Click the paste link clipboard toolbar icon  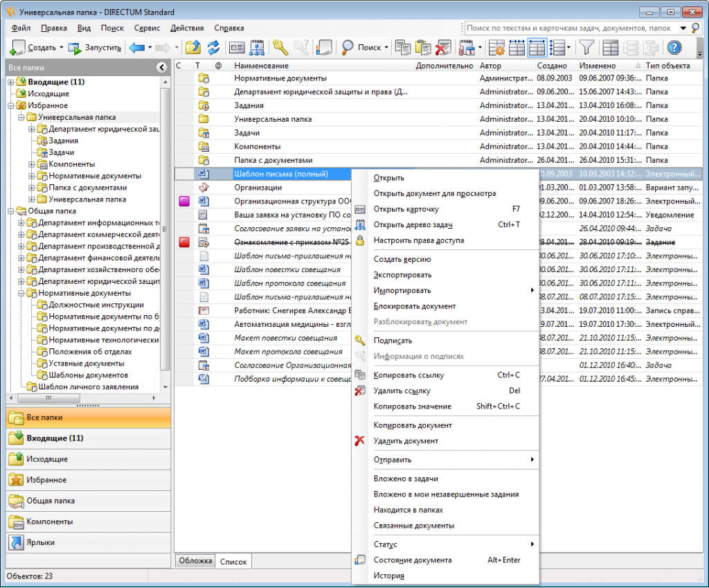423,48
